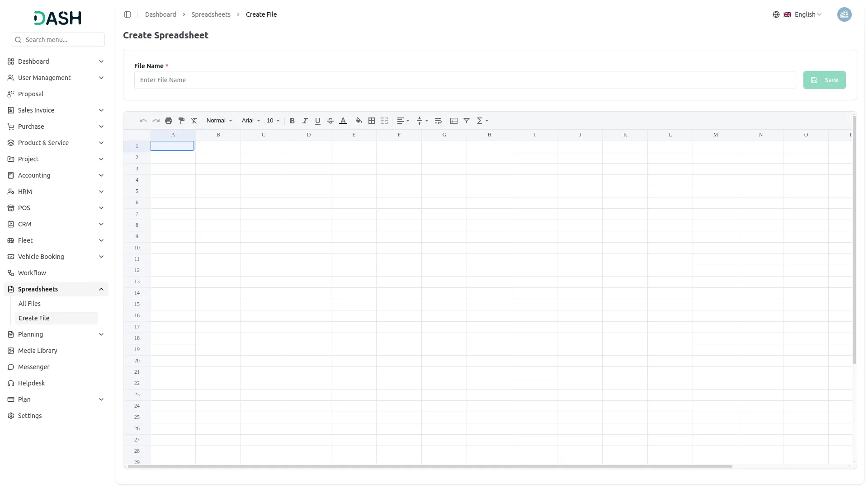Click the DASH logo

[x=58, y=18]
